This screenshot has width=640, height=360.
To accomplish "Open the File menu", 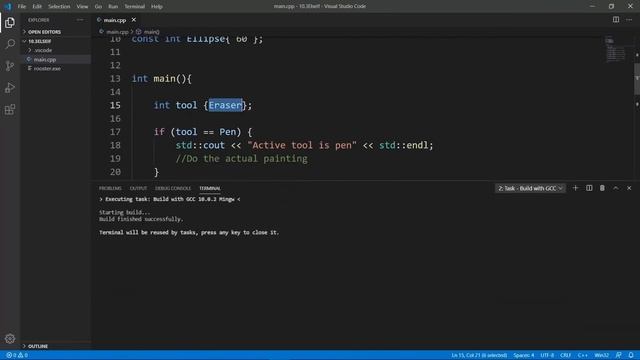I will coord(22,7).
